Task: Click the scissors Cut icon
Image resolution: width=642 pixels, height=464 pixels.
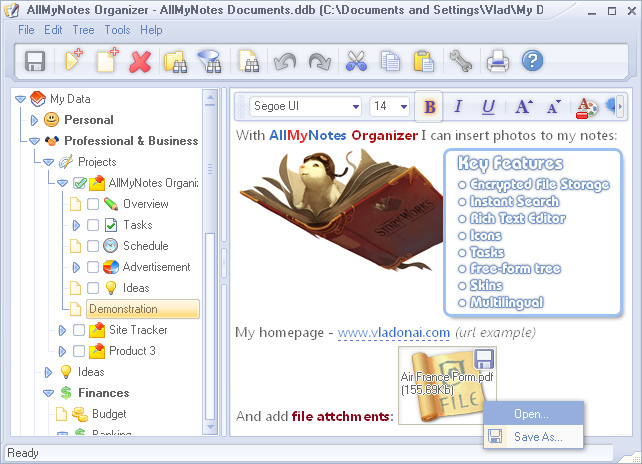Action: click(x=356, y=62)
